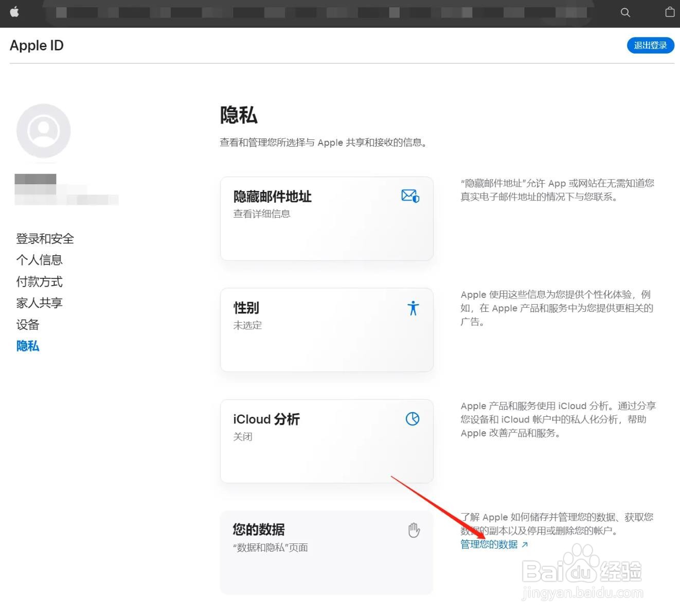680x616 pixels.
Task: Click the 隐私 page heading
Action: (x=239, y=115)
